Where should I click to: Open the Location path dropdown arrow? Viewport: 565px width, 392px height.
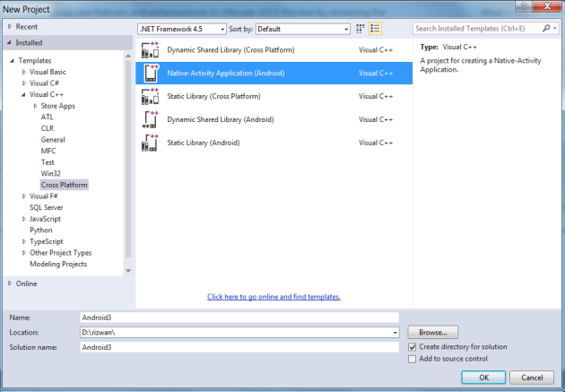(395, 333)
